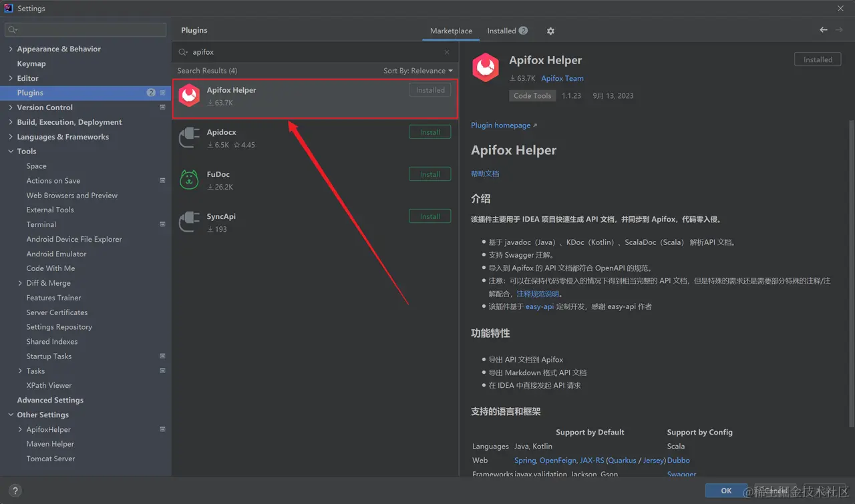Click the Apidocx plugin icon
The height and width of the screenshot is (504, 855).
click(189, 138)
